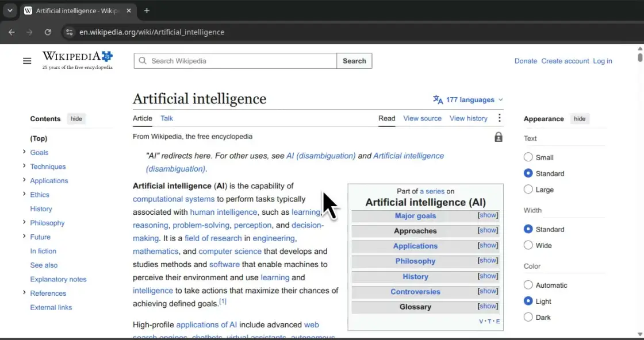
Task: Jump to External links in contents
Action: [x=51, y=307]
